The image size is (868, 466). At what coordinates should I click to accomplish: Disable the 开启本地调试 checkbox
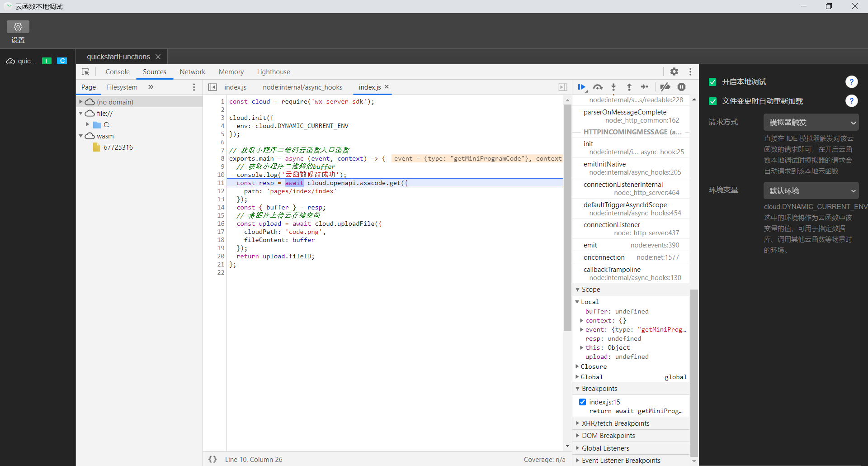(x=712, y=82)
